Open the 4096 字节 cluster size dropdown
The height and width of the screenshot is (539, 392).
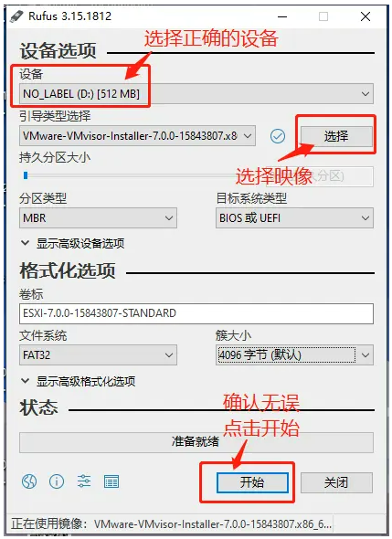click(294, 355)
